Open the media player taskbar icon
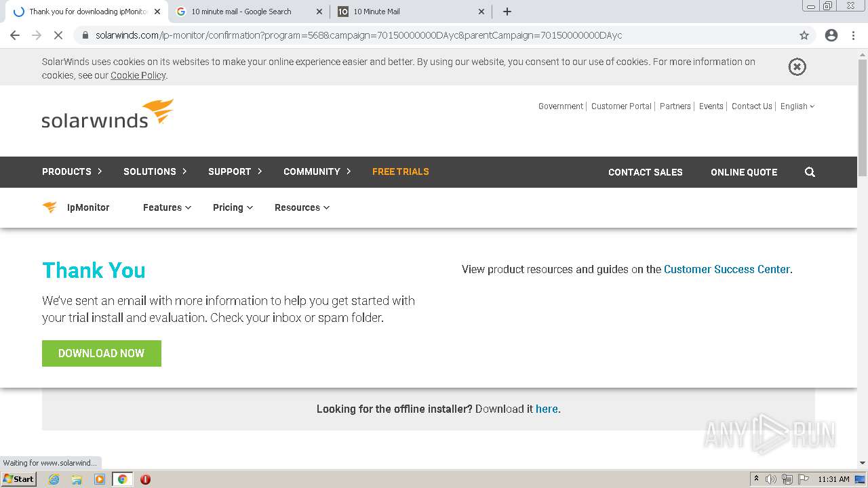The image size is (868, 488). tap(100, 479)
